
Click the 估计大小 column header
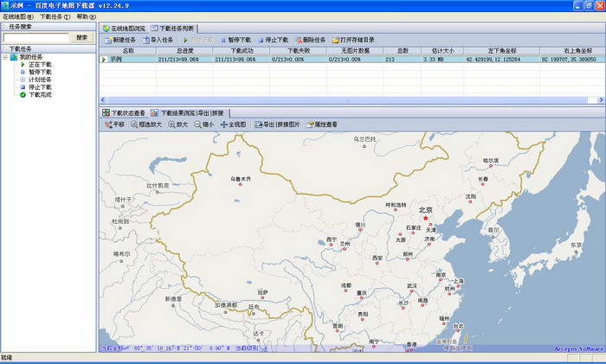pos(442,50)
